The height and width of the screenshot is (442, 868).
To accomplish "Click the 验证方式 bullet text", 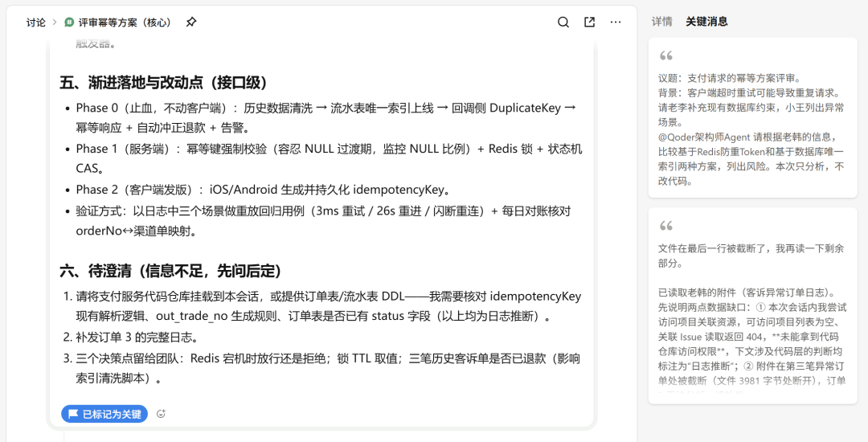I will tap(324, 221).
